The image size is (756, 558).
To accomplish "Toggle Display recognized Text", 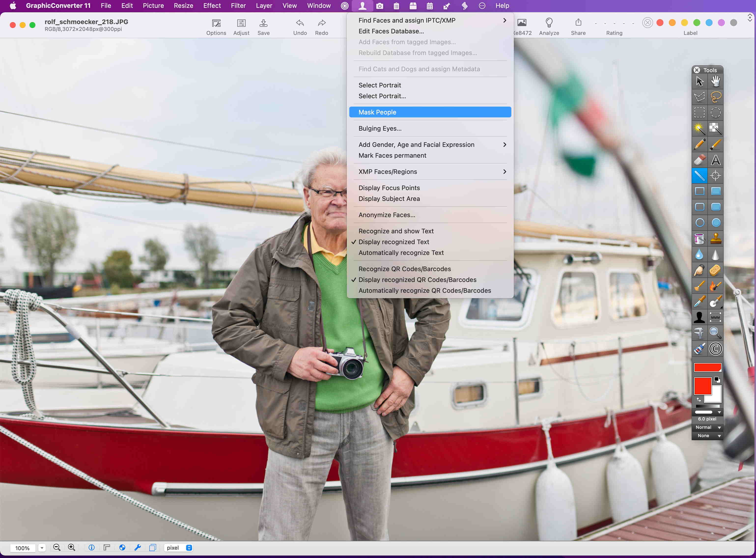I will [x=430, y=242].
